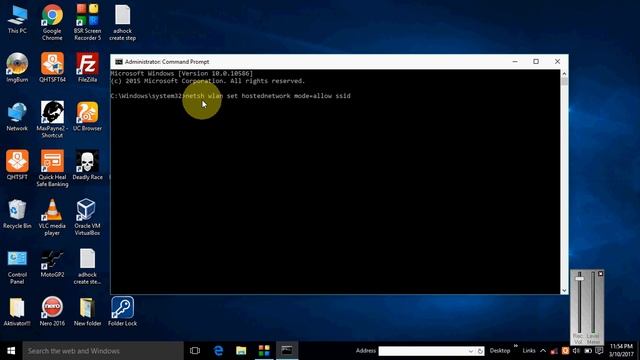Image resolution: width=640 pixels, height=360 pixels.
Task: Select the Control Panel desktop icon
Action: click(17, 266)
